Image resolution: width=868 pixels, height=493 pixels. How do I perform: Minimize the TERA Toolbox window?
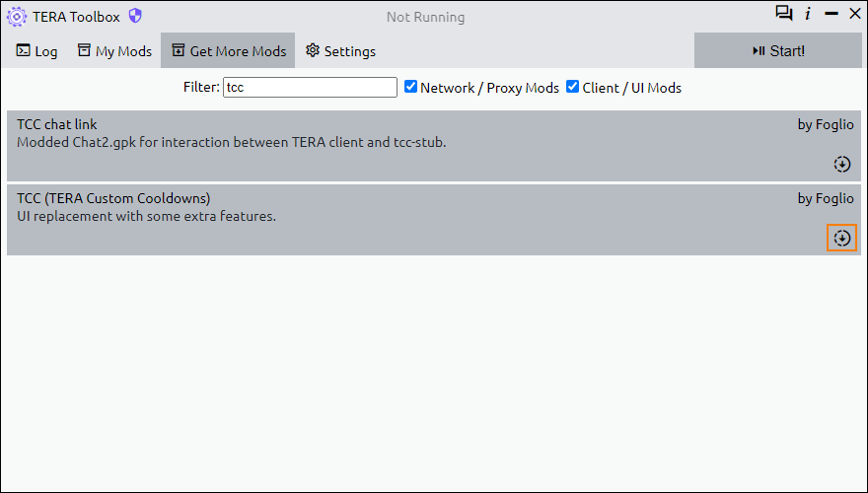pyautogui.click(x=832, y=14)
